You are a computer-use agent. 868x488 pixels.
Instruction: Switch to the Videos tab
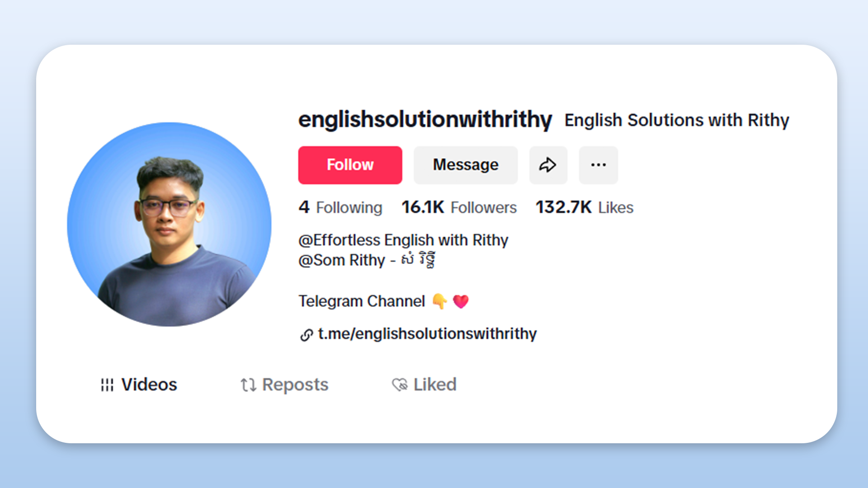139,385
